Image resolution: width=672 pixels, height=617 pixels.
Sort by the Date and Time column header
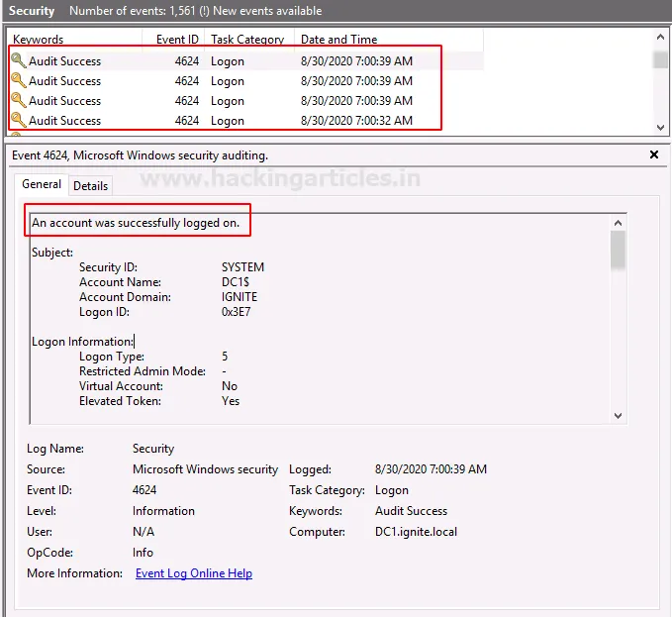[x=338, y=40]
